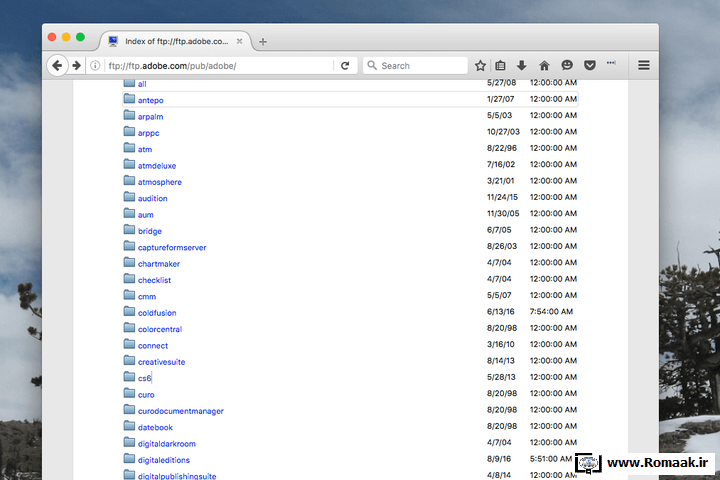
Task: Open the digitaleditions folder link
Action: (164, 460)
